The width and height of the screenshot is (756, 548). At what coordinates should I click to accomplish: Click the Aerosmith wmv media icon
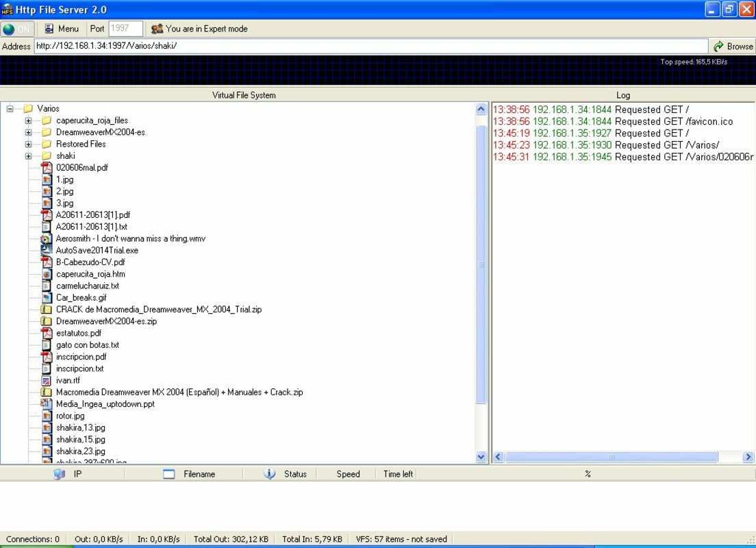[47, 238]
